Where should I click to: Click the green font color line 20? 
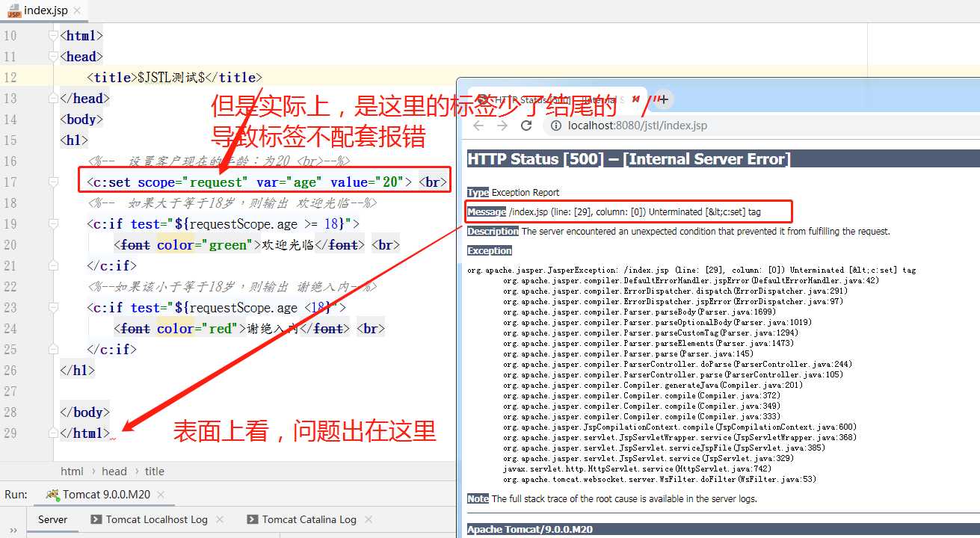click(x=256, y=245)
